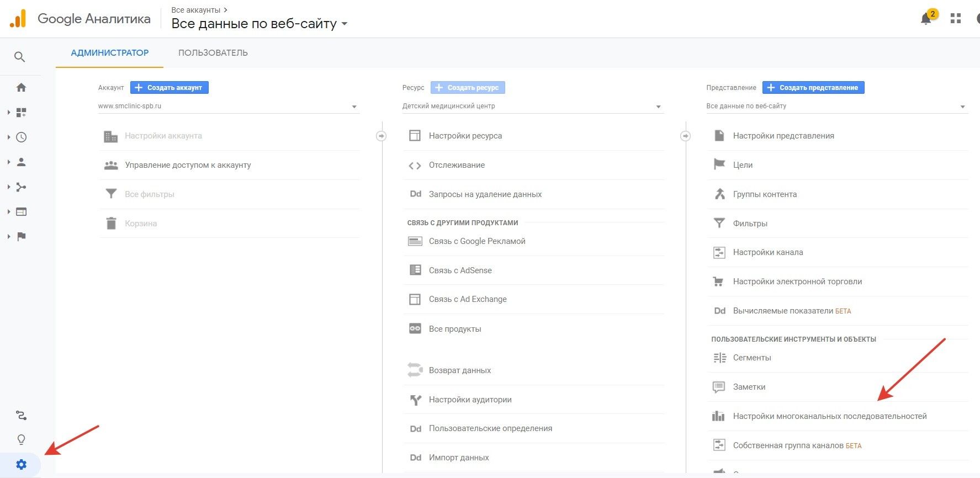The width and height of the screenshot is (980, 478).
Task: Click the flag icon next to Цели
Action: click(719, 164)
